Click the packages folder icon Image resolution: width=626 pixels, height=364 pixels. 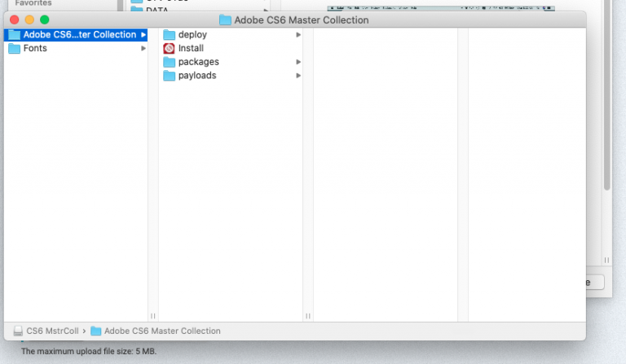click(170, 62)
